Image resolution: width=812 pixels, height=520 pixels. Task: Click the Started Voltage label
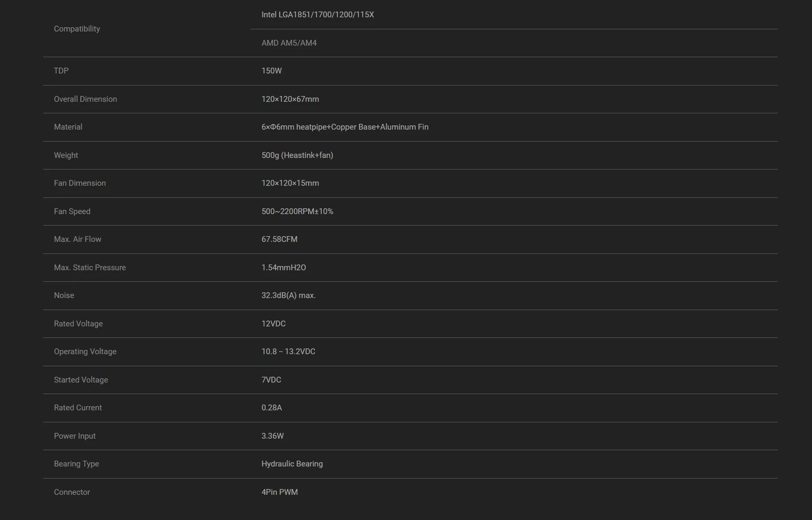coord(81,380)
